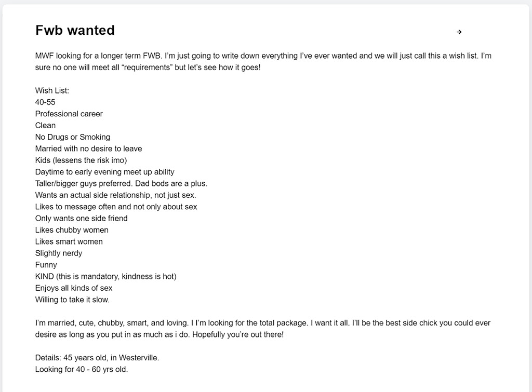Image resolution: width=532 pixels, height=392 pixels.
Task: Click the "Slightly nerdy" list entry
Action: pos(59,253)
